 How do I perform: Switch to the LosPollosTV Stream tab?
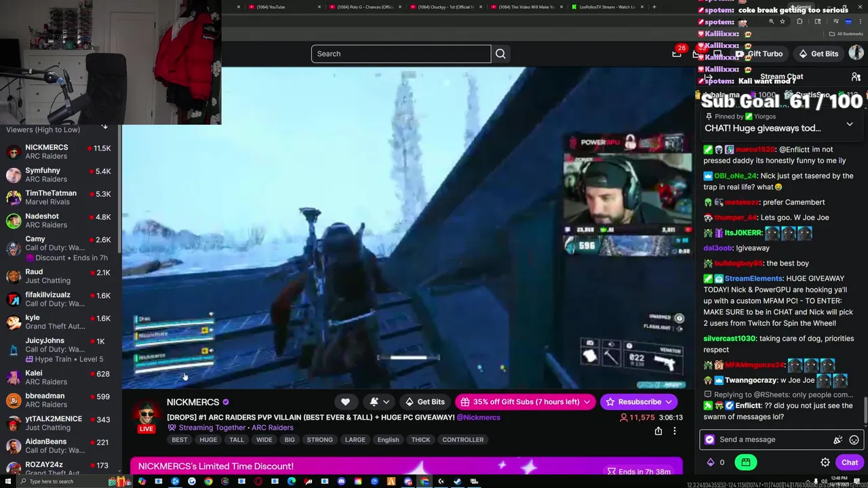click(608, 7)
